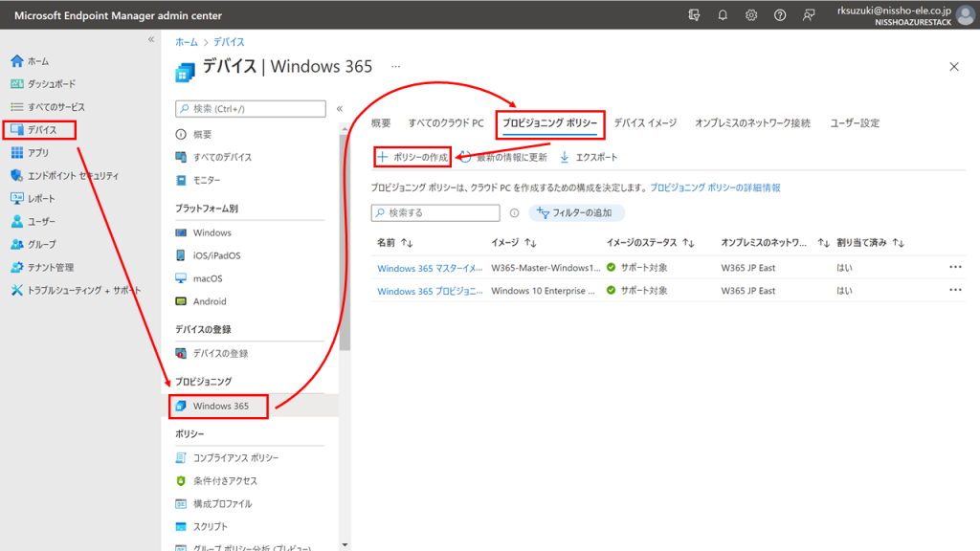This screenshot has width=980, height=551.
Task: Switch to すべてのクラウド PC tab
Action: [446, 123]
